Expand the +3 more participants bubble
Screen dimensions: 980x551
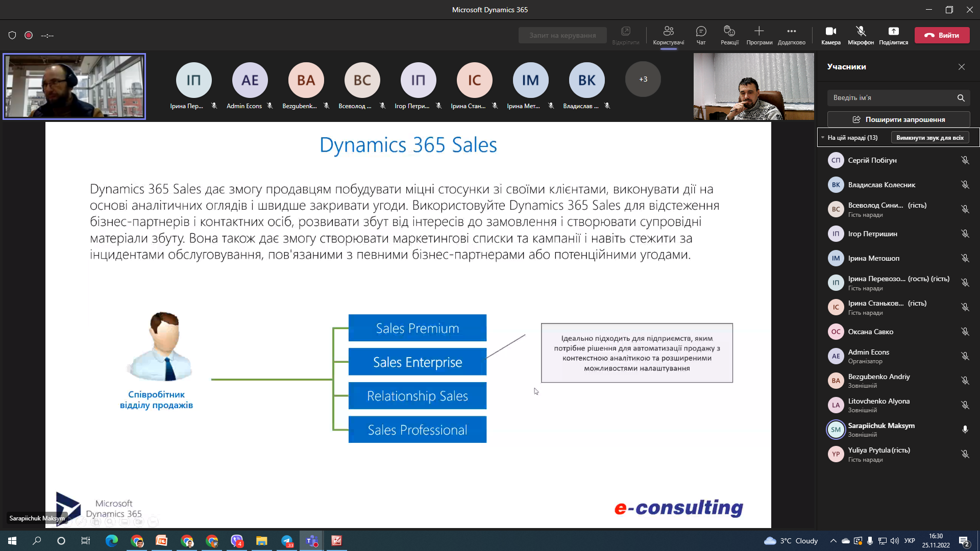tap(643, 79)
